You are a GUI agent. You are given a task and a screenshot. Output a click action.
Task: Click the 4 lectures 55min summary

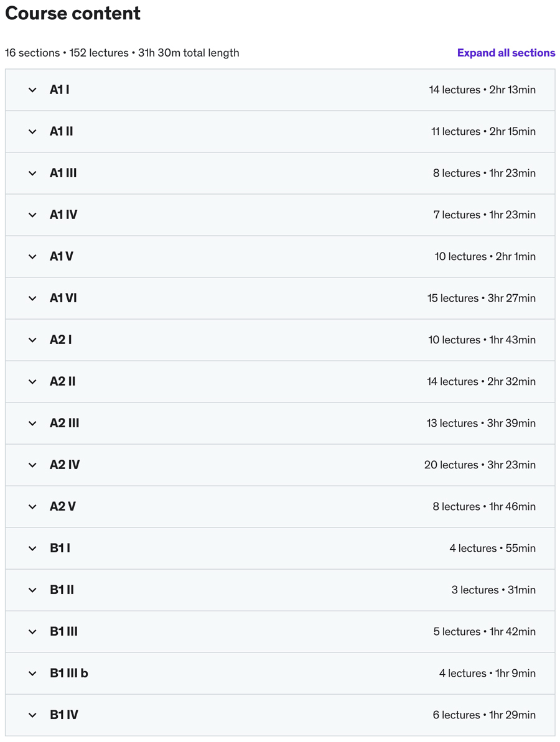click(492, 548)
